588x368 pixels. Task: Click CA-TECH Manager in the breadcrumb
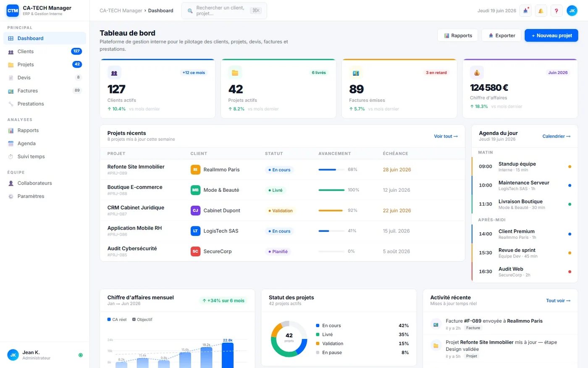121,11
